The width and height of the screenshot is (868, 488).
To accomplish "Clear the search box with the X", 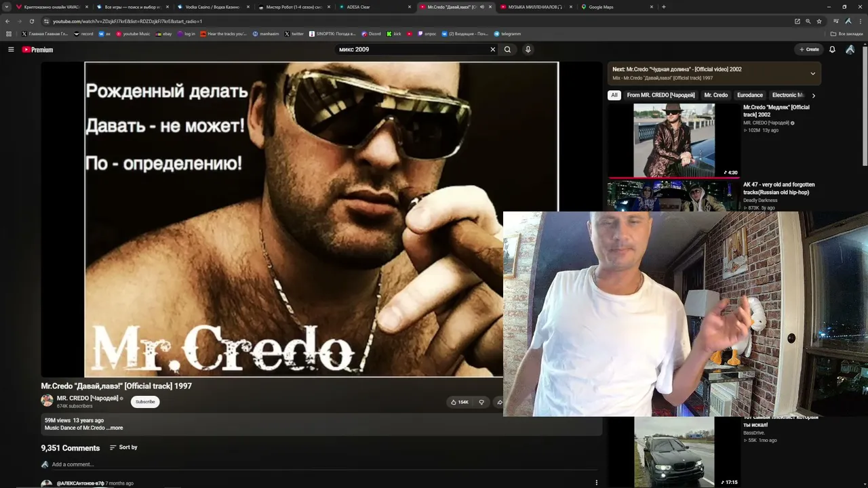I will pos(493,49).
